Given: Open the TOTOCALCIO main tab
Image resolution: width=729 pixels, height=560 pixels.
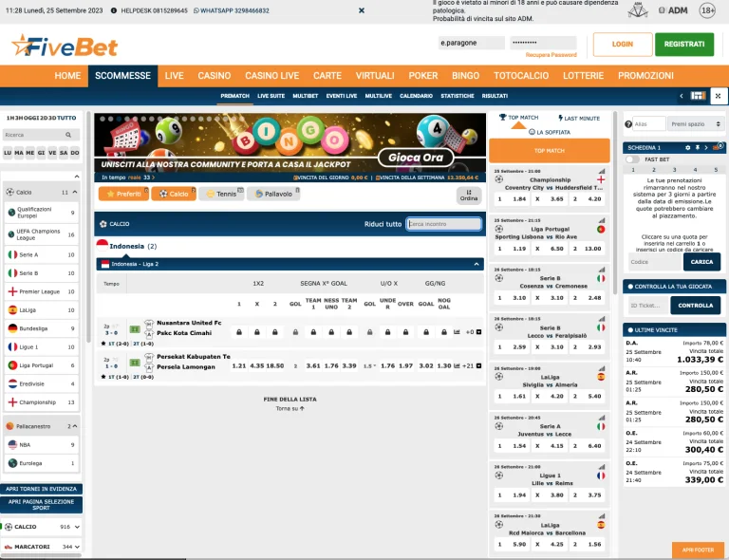Looking at the screenshot, I should coord(521,76).
